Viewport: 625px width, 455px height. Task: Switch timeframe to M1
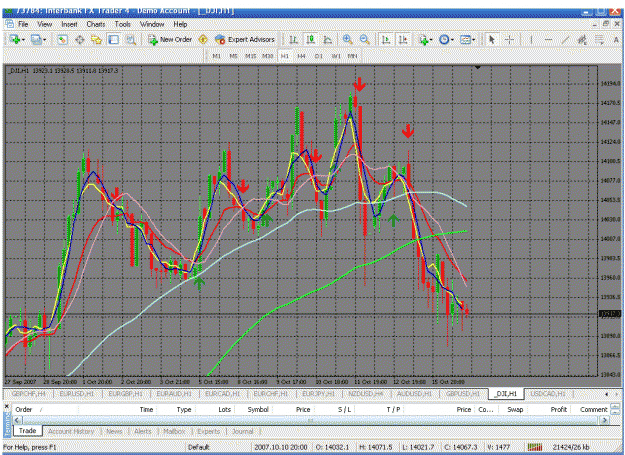pyautogui.click(x=216, y=56)
